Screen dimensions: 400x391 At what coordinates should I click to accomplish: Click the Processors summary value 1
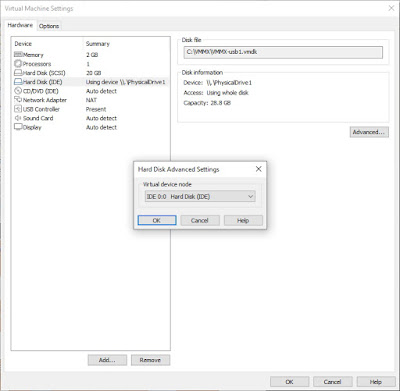pyautogui.click(x=88, y=64)
